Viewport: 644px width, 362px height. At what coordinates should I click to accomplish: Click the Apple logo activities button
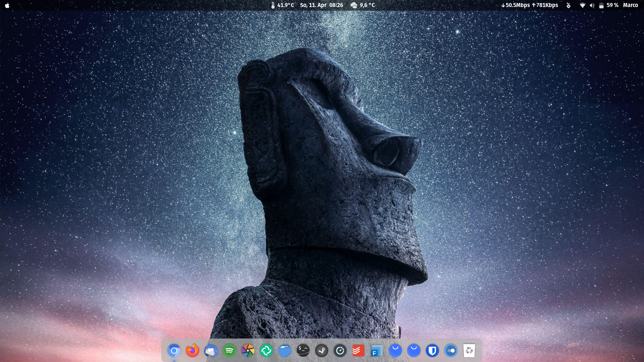tap(7, 5)
